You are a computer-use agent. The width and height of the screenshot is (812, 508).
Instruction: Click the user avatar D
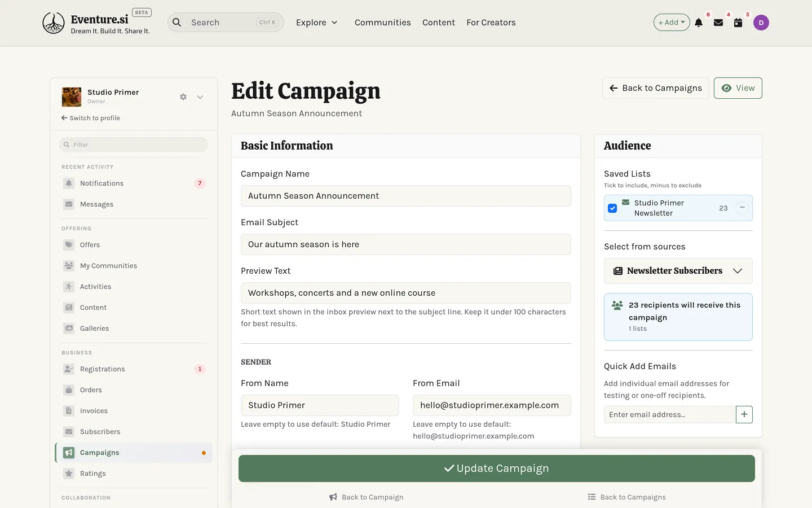tap(761, 23)
